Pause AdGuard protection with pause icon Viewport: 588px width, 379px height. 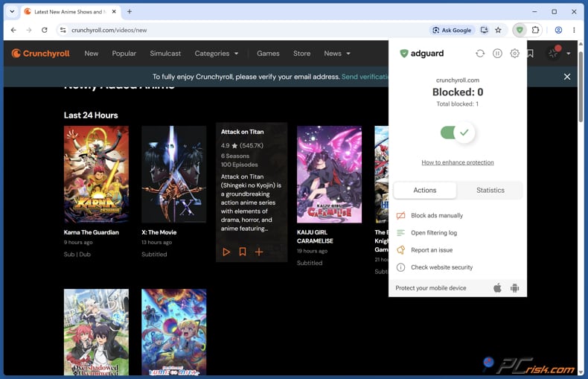497,54
